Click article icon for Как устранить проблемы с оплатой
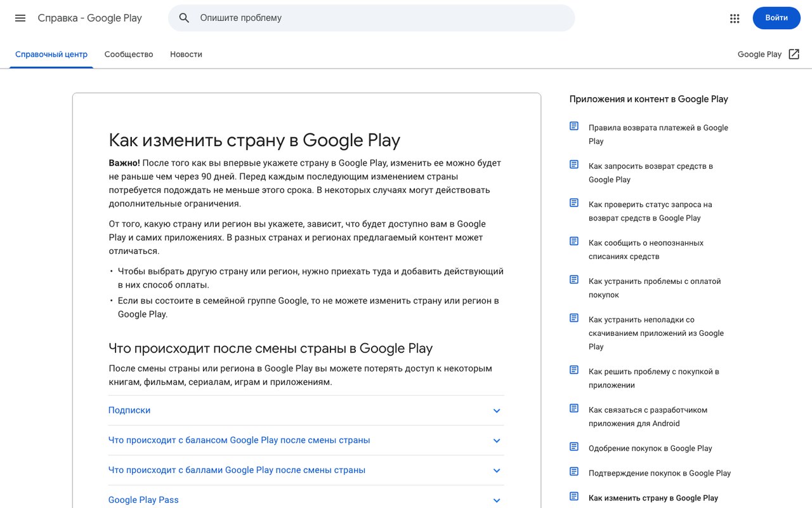The image size is (812, 508). [574, 280]
